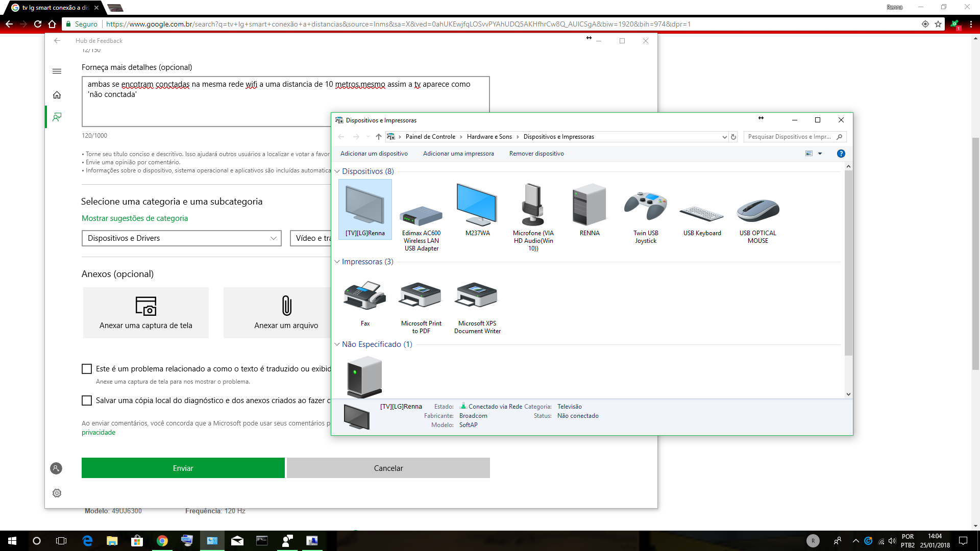
Task: Click Anexar um arquivo
Action: click(x=278, y=313)
